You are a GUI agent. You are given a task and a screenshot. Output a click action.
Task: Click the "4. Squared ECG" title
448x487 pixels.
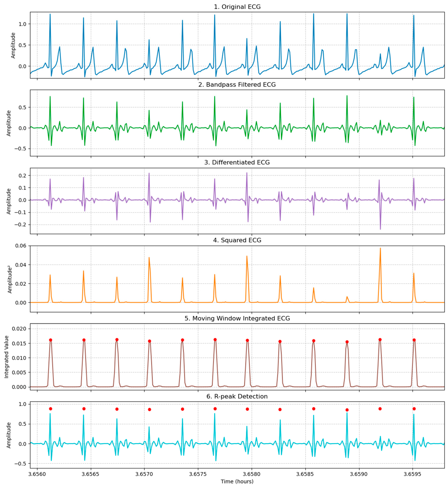coord(237,240)
